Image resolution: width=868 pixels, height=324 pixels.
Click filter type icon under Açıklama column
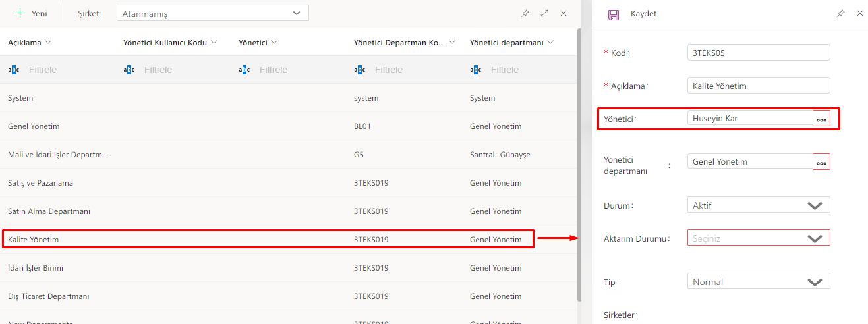tap(14, 70)
